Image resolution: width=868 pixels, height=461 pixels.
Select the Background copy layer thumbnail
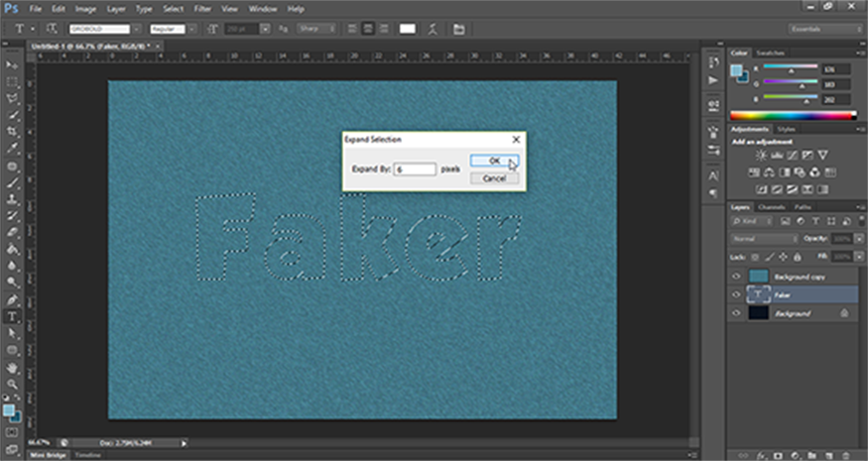759,277
